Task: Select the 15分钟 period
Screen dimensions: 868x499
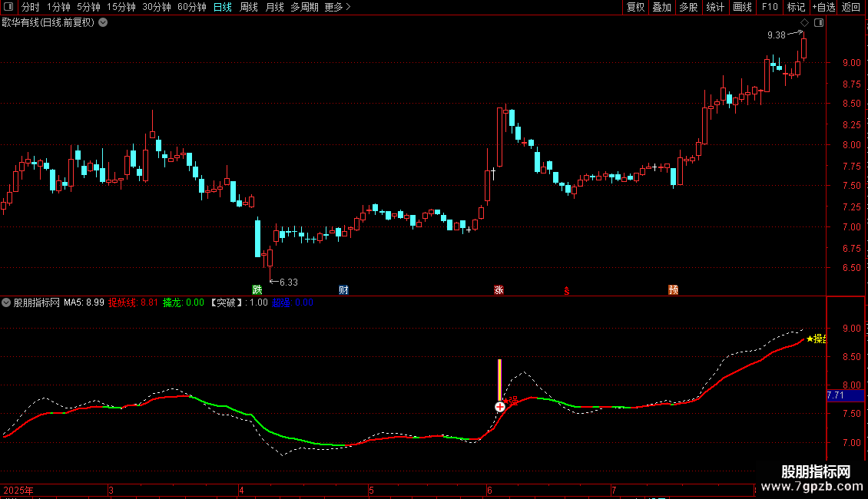Action: (121, 7)
